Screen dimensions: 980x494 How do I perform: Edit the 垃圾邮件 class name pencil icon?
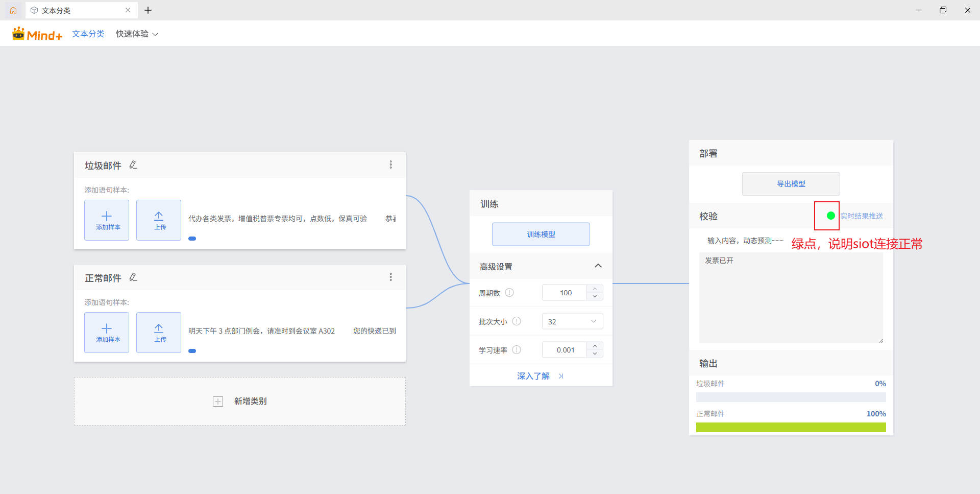133,165
